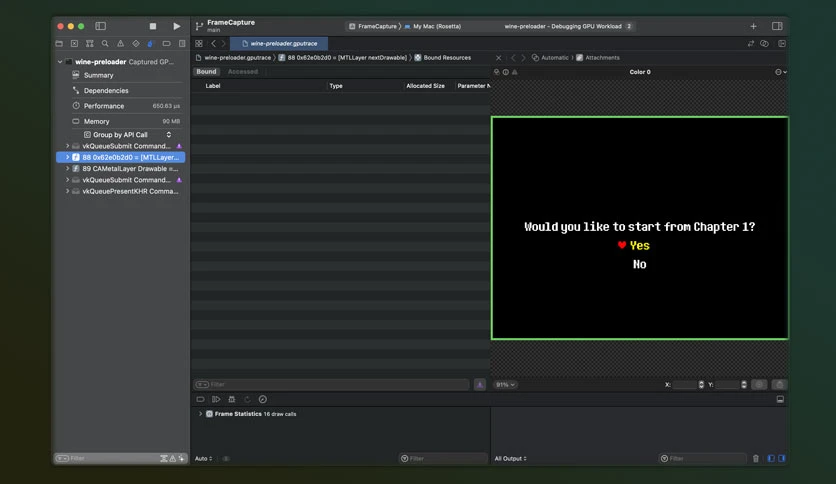
Task: Click wine-preloader.gputrace in the breadcrumb bar
Action: (233, 58)
